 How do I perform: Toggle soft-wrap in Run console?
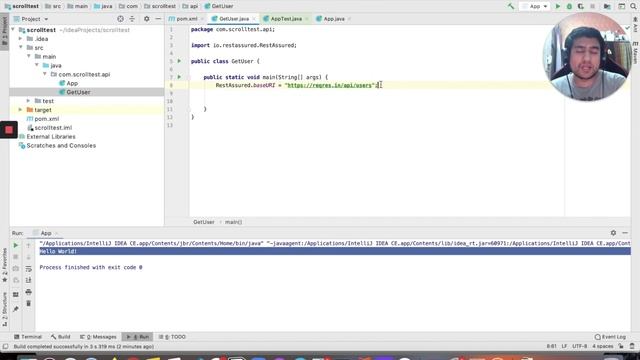(28, 269)
